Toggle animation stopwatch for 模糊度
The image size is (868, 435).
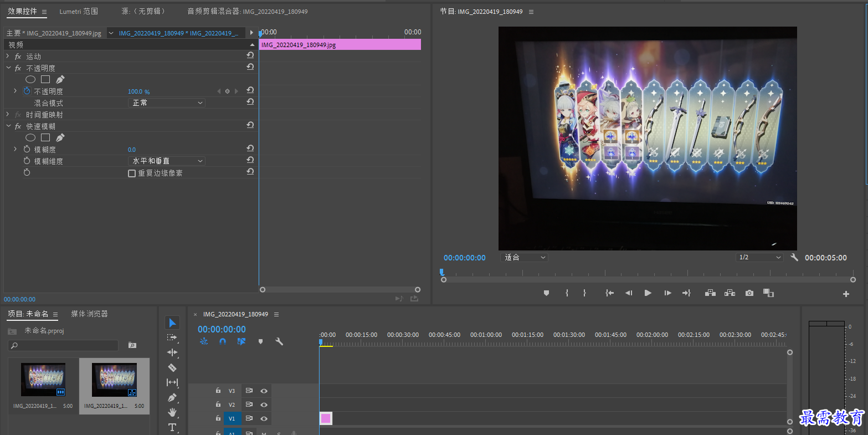coord(27,149)
